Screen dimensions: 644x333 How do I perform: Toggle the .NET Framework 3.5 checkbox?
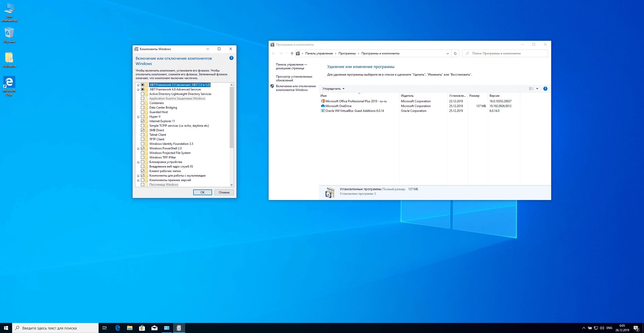[143, 85]
